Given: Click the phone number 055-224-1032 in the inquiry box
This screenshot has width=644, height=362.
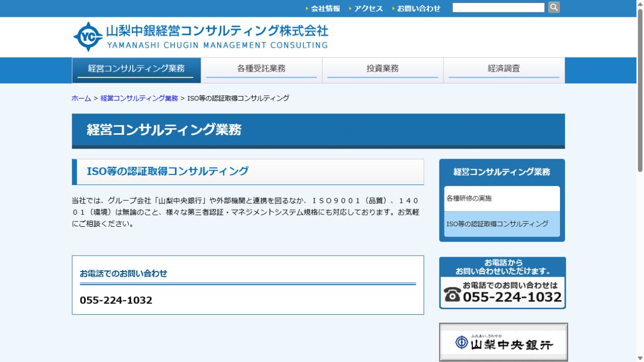Looking at the screenshot, I should click(x=116, y=300).
